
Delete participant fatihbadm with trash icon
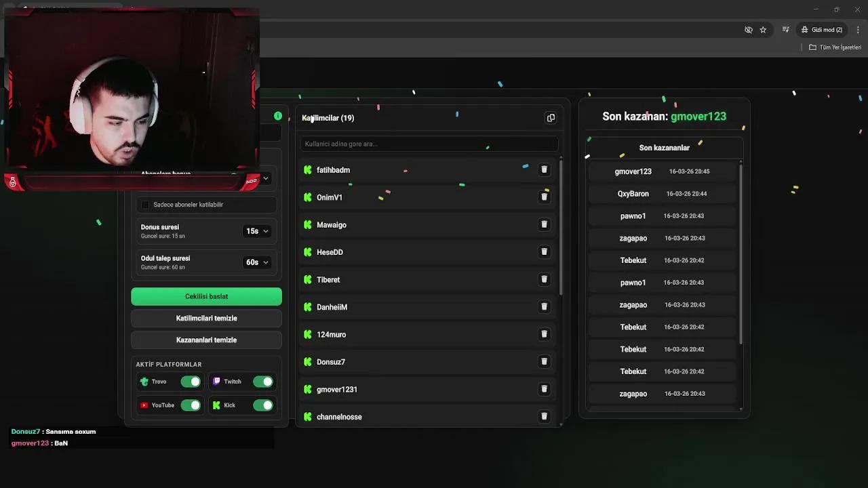545,169
